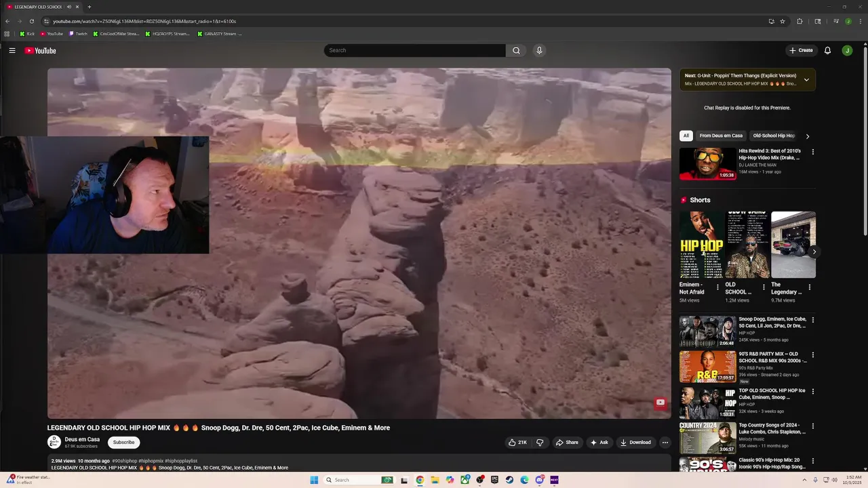868x488 pixels.
Task: Go back to the previous page
Action: pos(7,21)
